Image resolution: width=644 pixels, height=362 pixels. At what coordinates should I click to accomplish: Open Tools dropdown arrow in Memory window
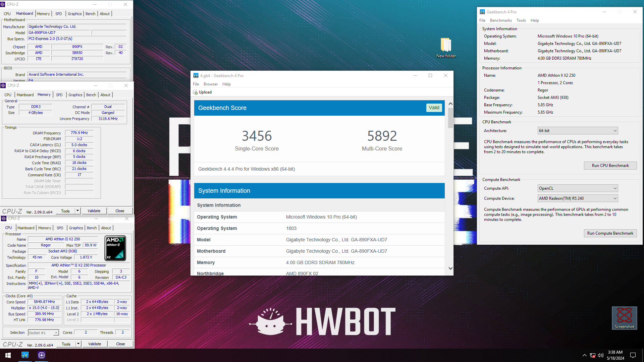pyautogui.click(x=77, y=211)
